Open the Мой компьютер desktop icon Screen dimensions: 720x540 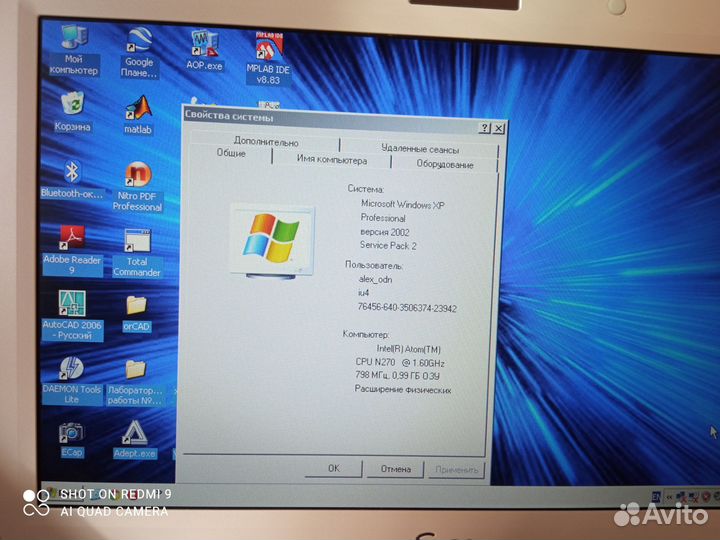click(73, 50)
